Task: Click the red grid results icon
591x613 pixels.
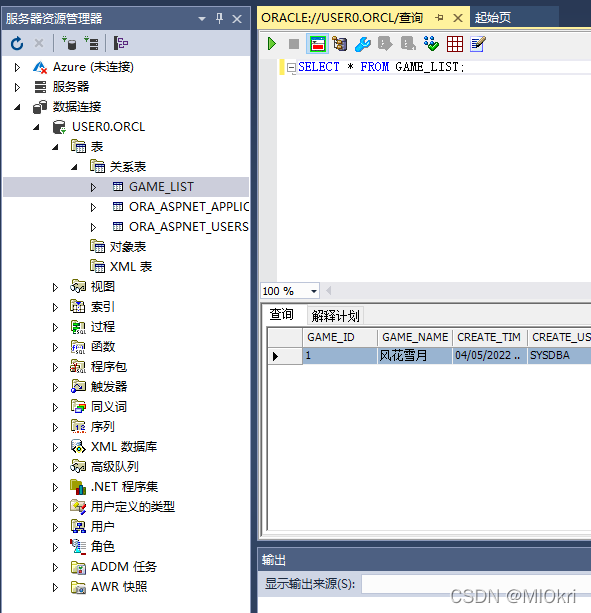Action: point(455,44)
